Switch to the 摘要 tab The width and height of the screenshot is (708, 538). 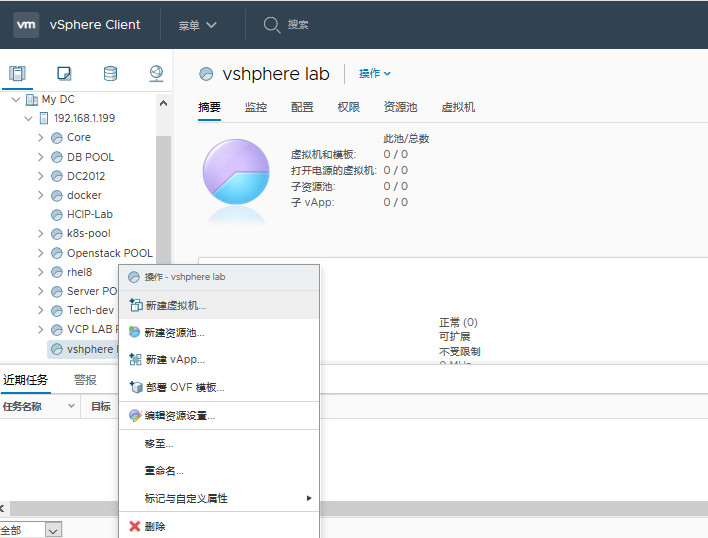coord(210,107)
